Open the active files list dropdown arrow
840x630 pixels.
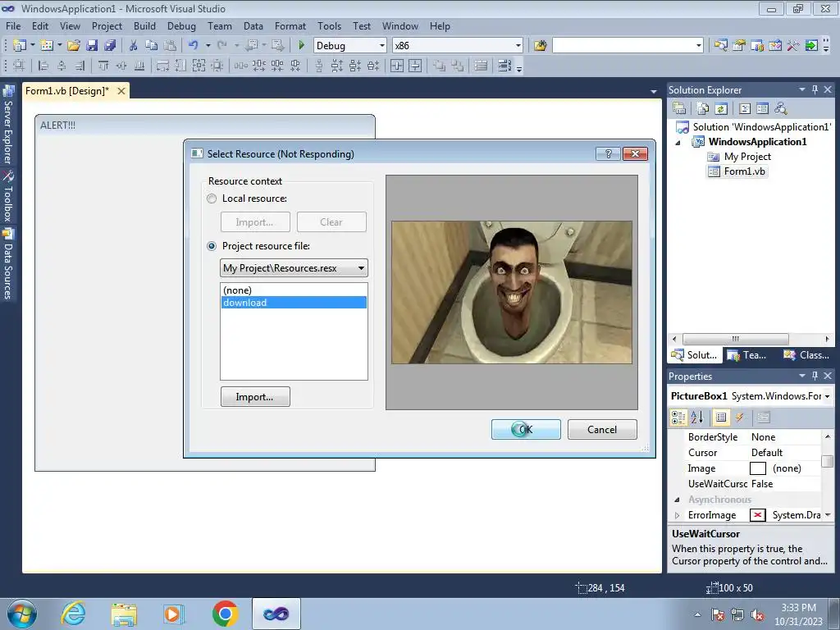(x=654, y=92)
